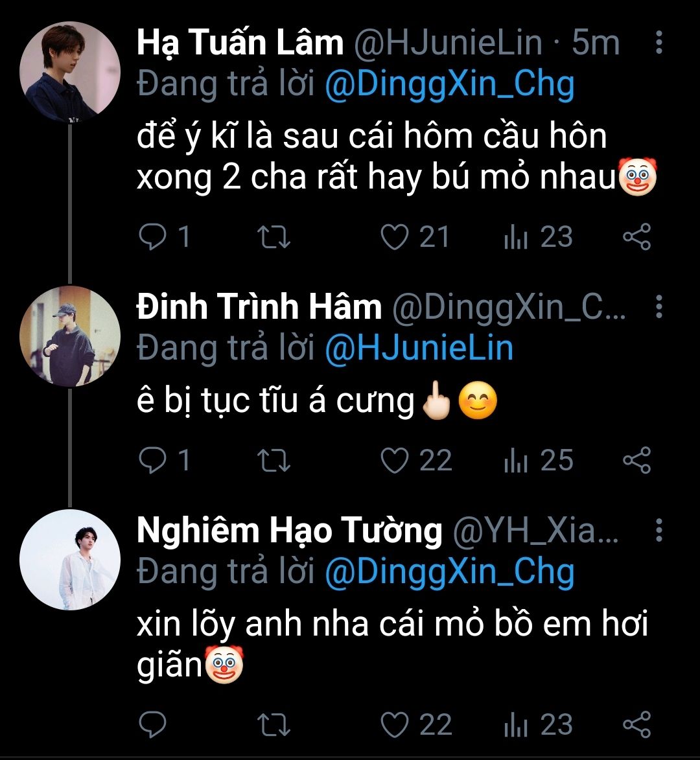View analytics on Hạ Tuấn Lâm's tweet
This screenshot has width=700, height=760.
coord(517,237)
